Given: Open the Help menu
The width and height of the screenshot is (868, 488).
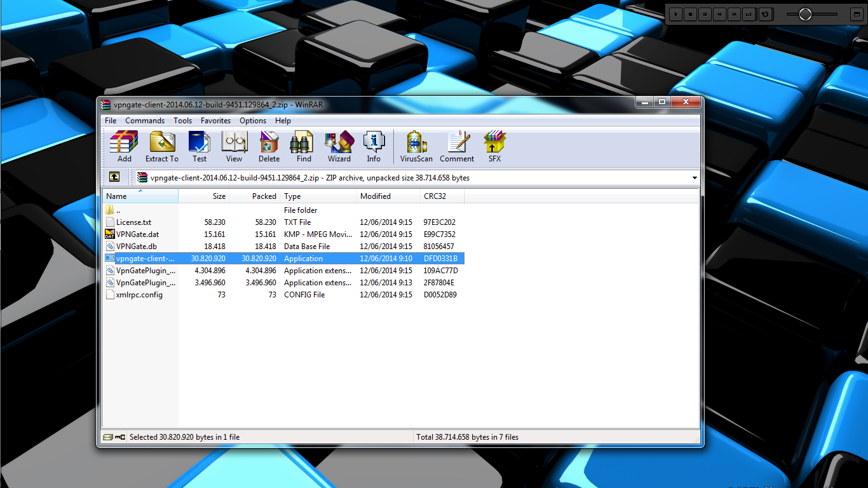Looking at the screenshot, I should (283, 121).
